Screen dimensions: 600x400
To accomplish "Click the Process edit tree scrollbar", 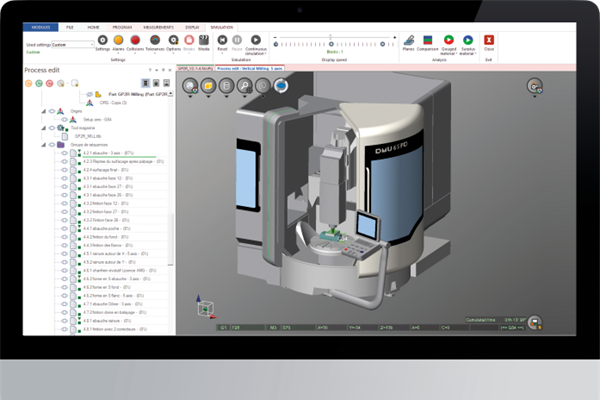I will tap(171, 239).
